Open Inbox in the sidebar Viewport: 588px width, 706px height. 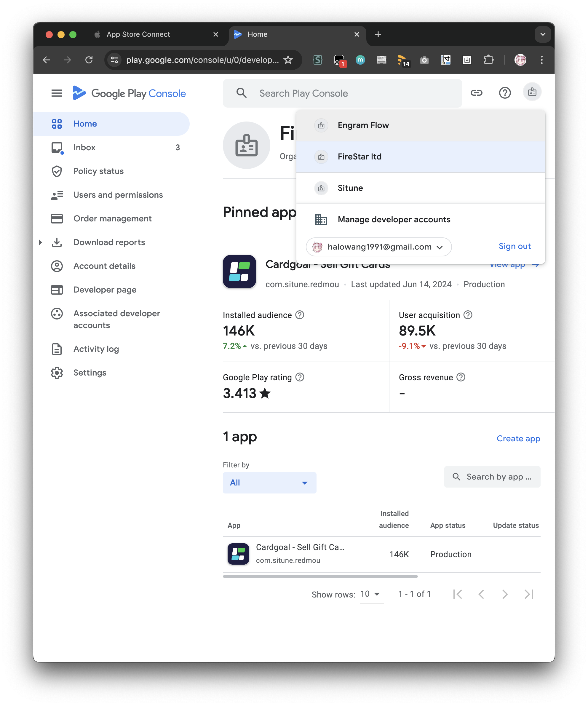tap(112, 148)
